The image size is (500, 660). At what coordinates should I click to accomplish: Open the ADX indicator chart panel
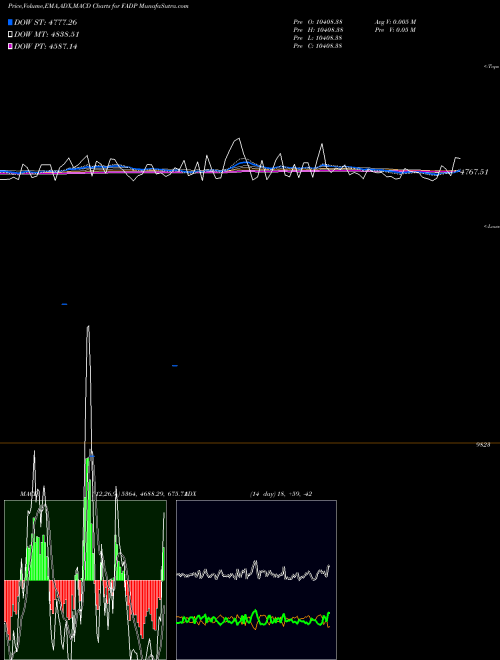click(256, 580)
